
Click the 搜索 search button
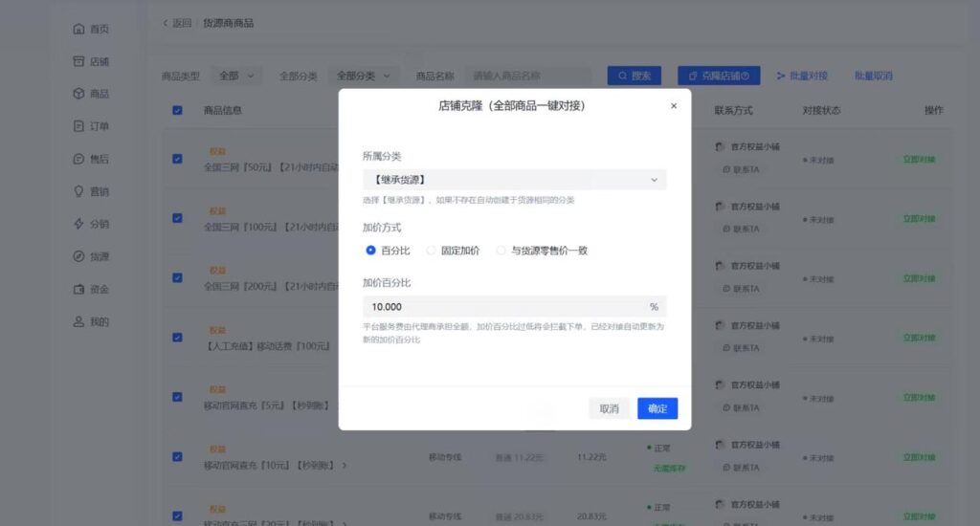pos(635,76)
